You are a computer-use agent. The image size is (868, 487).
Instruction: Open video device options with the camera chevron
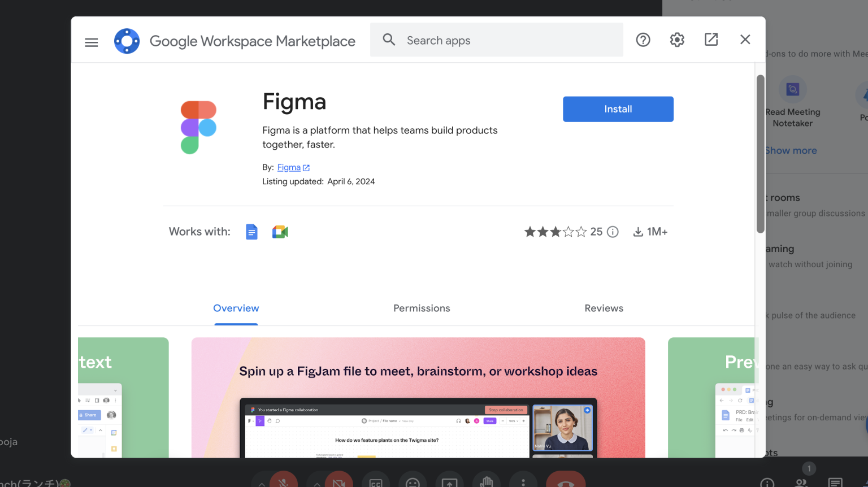pyautogui.click(x=316, y=483)
